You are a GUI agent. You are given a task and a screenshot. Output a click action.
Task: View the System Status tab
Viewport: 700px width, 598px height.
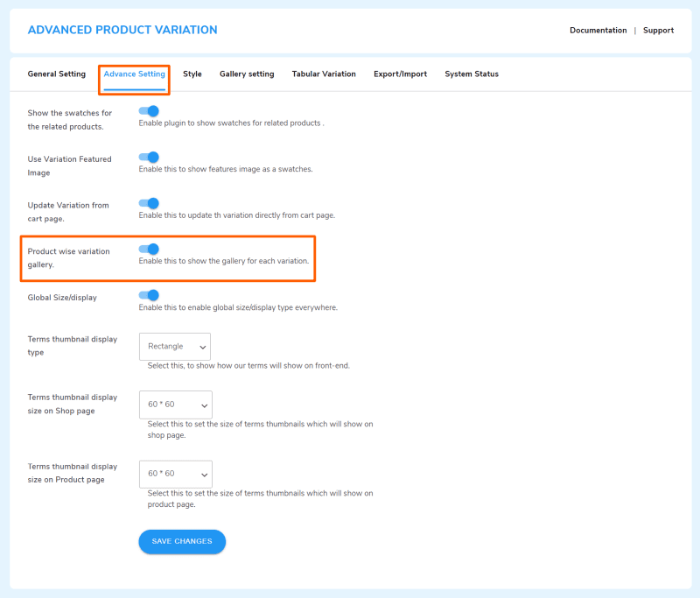coord(472,74)
